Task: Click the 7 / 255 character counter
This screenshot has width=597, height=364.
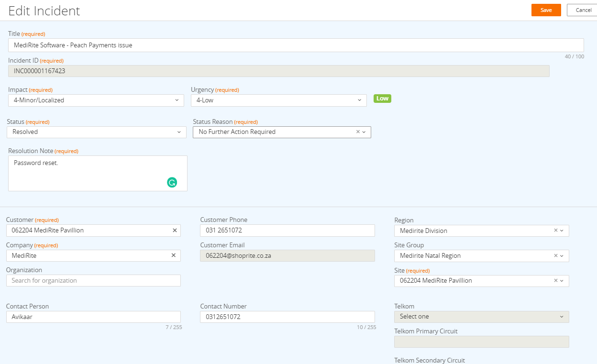Action: click(x=174, y=327)
